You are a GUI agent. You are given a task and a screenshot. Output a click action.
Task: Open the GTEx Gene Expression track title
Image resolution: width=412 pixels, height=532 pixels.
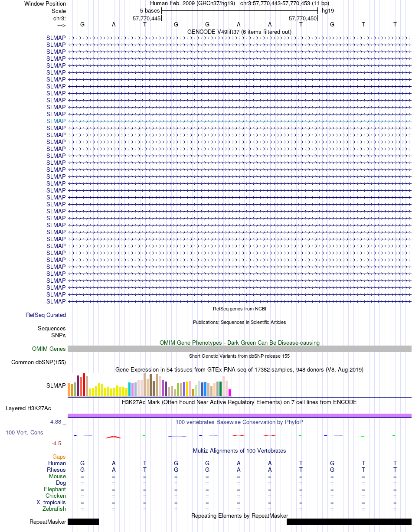coord(239,369)
